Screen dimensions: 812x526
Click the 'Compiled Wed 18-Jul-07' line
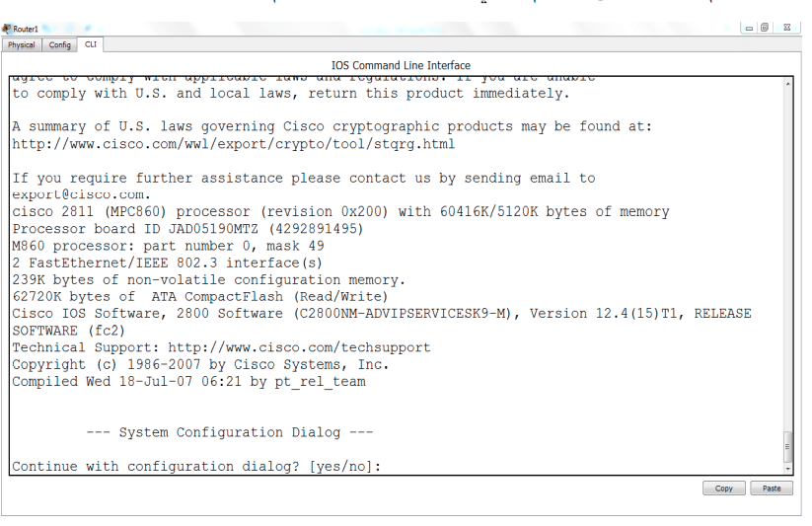click(x=189, y=382)
